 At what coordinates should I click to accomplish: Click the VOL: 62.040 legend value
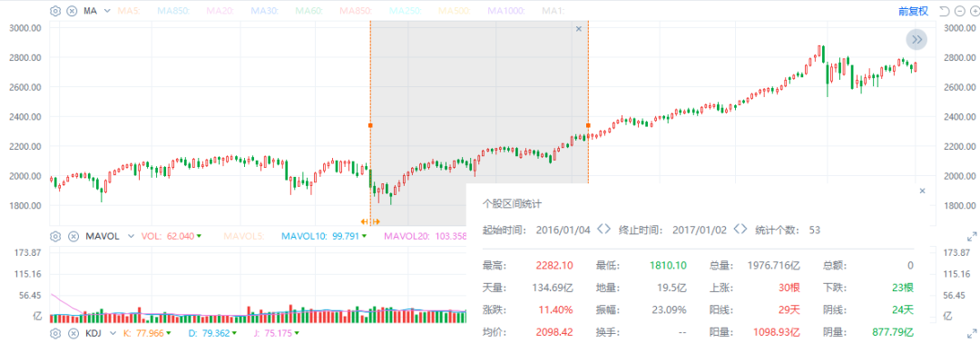pos(171,236)
